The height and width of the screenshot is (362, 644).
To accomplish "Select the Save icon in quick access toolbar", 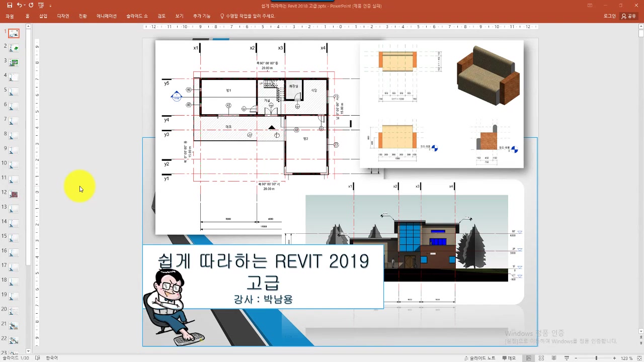I will click(x=10, y=5).
